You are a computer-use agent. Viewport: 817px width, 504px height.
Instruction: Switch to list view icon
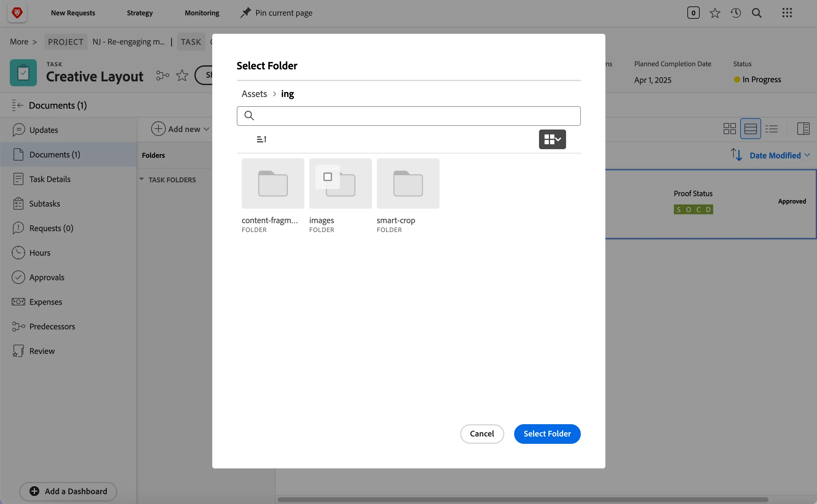(771, 129)
